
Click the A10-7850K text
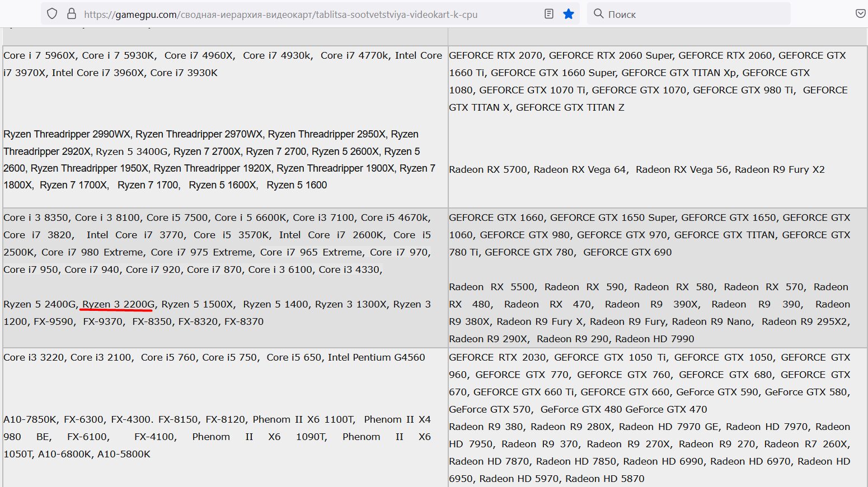30,419
